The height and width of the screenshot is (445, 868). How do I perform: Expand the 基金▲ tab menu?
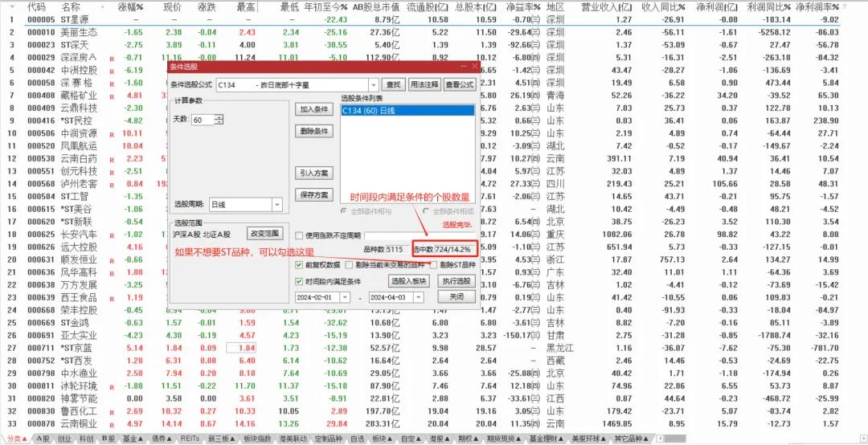click(133, 439)
